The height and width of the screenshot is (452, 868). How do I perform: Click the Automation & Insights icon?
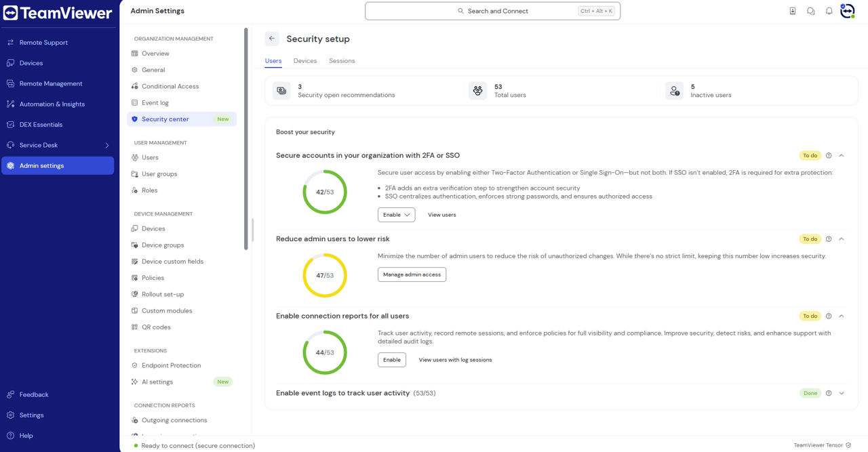[10, 104]
